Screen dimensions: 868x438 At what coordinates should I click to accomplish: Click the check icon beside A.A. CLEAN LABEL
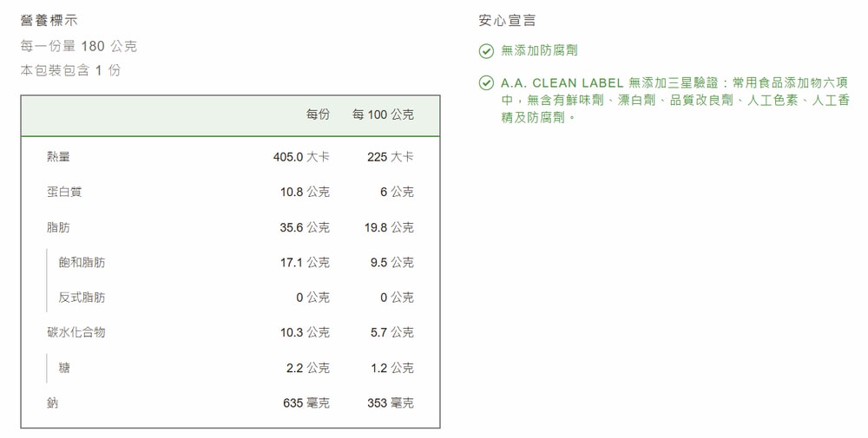click(x=486, y=83)
